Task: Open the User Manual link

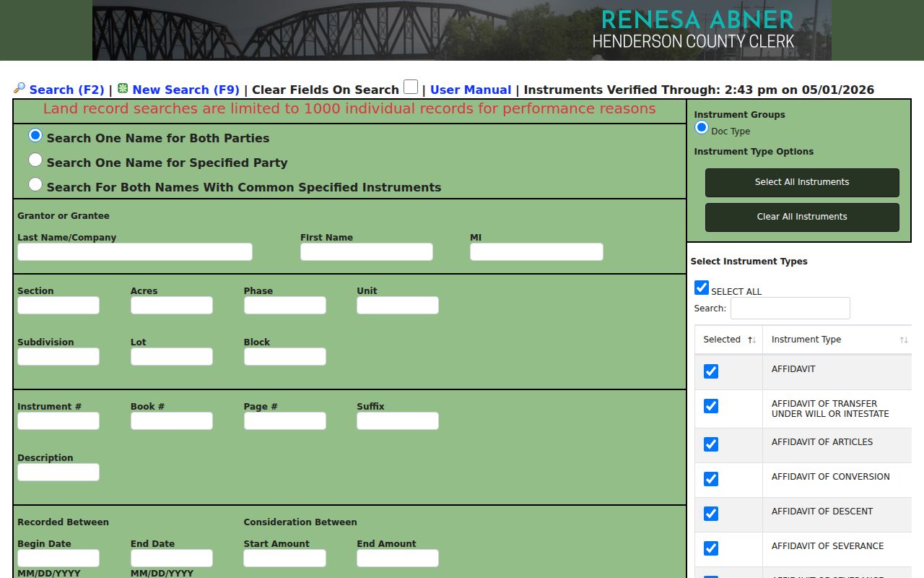Action: [x=471, y=90]
